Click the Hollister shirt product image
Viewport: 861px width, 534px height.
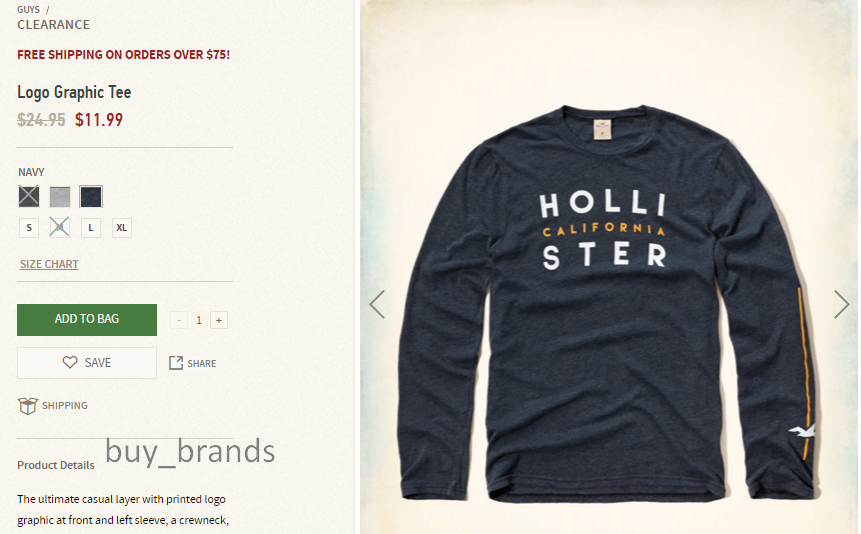click(608, 304)
